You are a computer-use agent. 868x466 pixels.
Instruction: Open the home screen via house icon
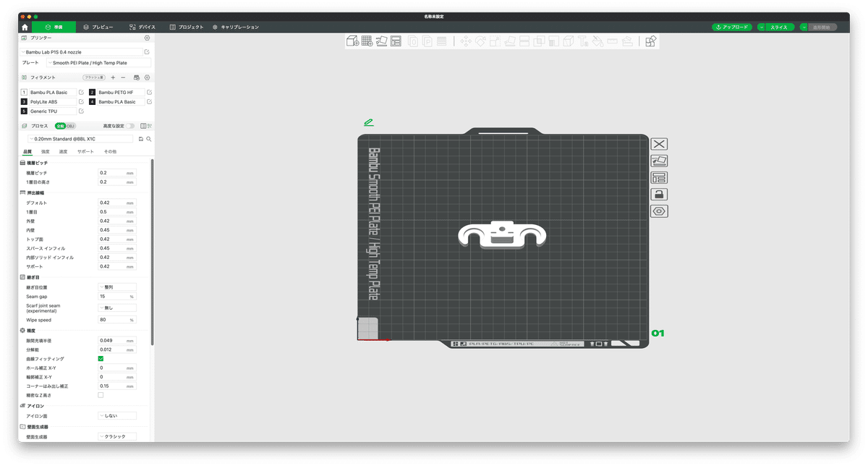(x=25, y=27)
